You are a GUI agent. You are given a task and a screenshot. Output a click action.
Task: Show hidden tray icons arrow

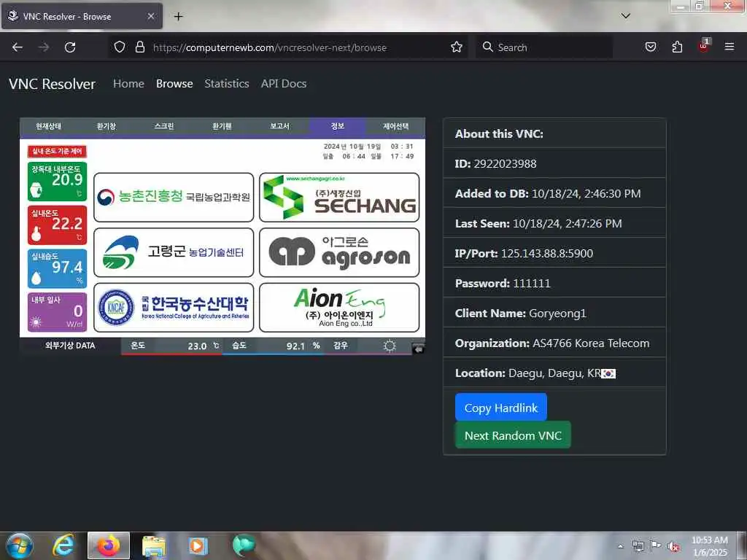620,546
